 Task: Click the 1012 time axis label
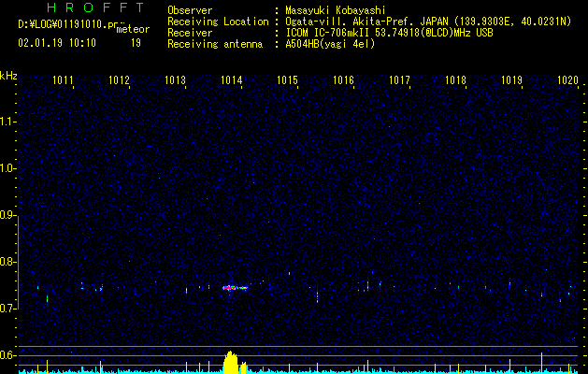(x=119, y=79)
